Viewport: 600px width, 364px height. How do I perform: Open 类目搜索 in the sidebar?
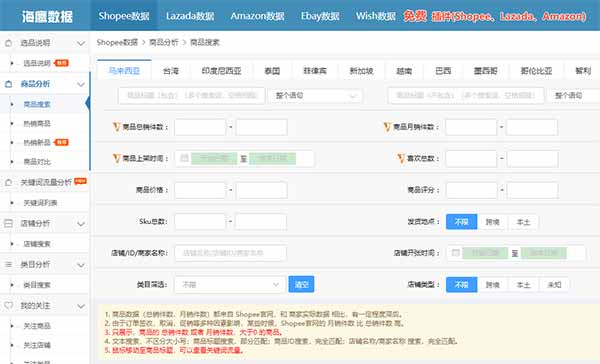37,285
